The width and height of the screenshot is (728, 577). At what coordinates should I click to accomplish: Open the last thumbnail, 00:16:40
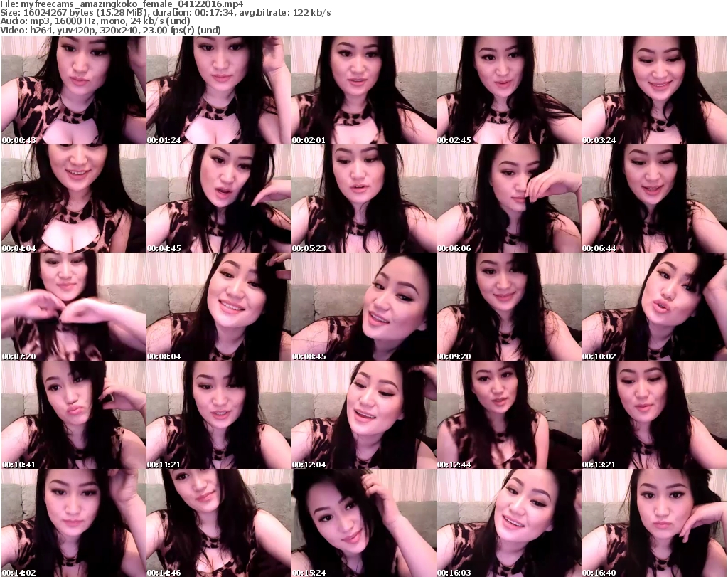[x=653, y=523]
